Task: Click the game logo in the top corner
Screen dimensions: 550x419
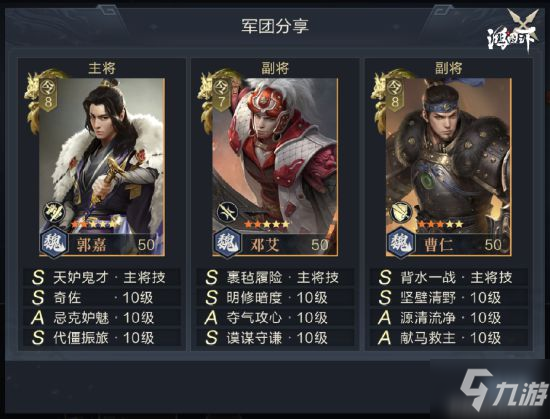Action: click(513, 31)
